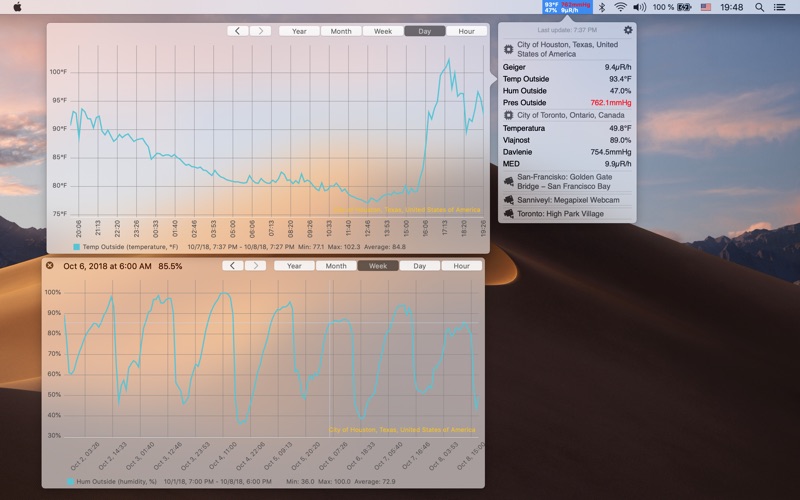This screenshot has height=500, width=800.
Task: Select the Davlenie 754.5mmHg row
Action: coord(567,152)
